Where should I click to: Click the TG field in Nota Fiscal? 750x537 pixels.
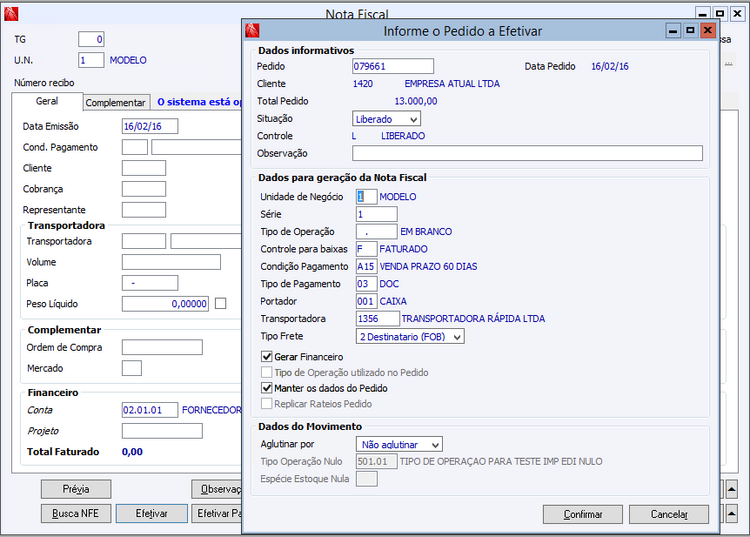point(91,39)
